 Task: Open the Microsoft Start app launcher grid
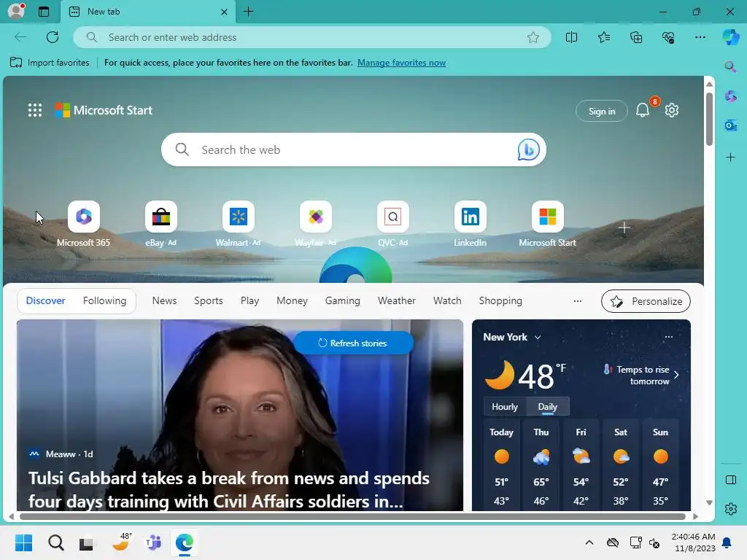(x=35, y=110)
